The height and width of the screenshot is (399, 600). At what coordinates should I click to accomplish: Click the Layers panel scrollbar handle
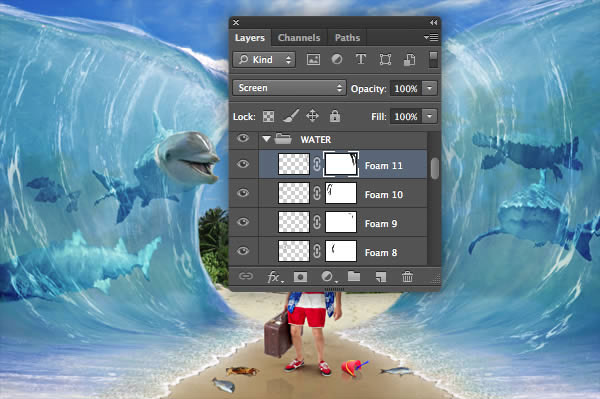[x=434, y=168]
